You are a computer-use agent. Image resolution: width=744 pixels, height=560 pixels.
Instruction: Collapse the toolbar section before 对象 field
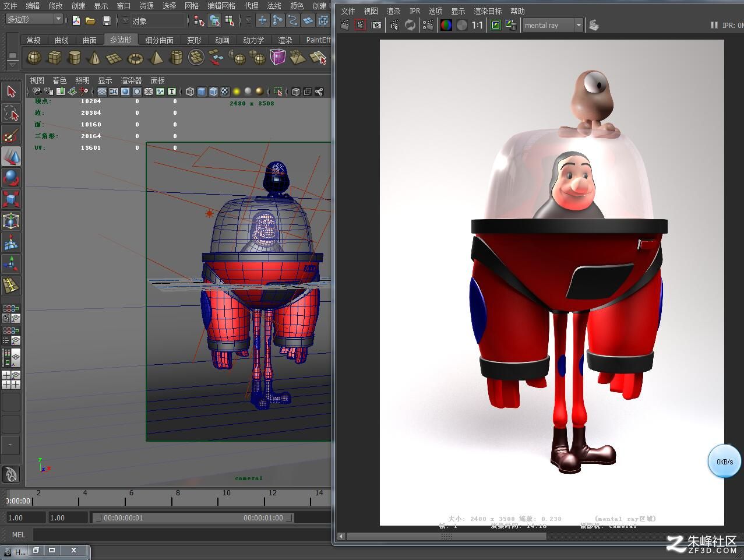[x=125, y=20]
